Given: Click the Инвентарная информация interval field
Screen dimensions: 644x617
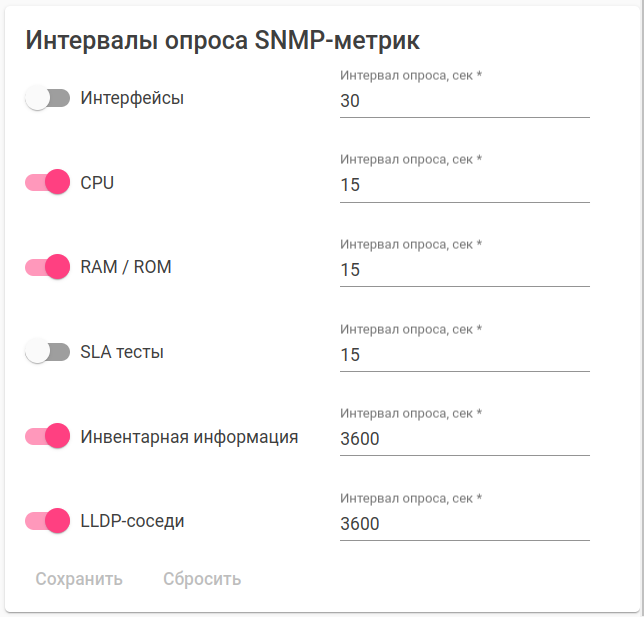Looking at the screenshot, I should pyautogui.click(x=464, y=439).
